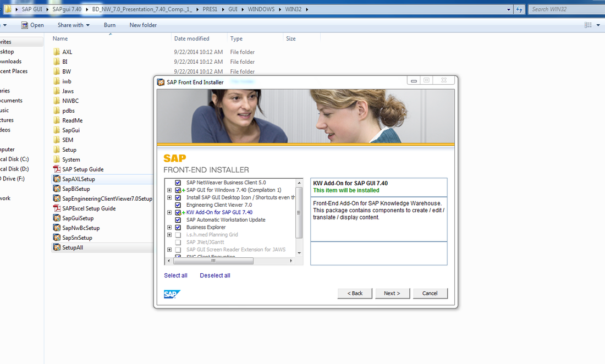Open view options dropdown arrow
605x364 pixels.
point(598,25)
